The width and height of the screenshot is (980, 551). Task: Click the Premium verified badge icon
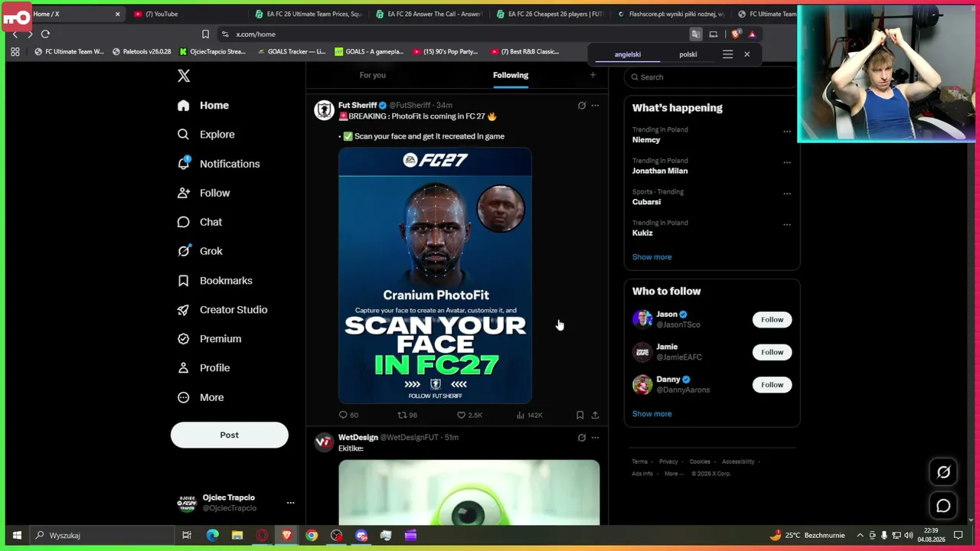pos(184,339)
